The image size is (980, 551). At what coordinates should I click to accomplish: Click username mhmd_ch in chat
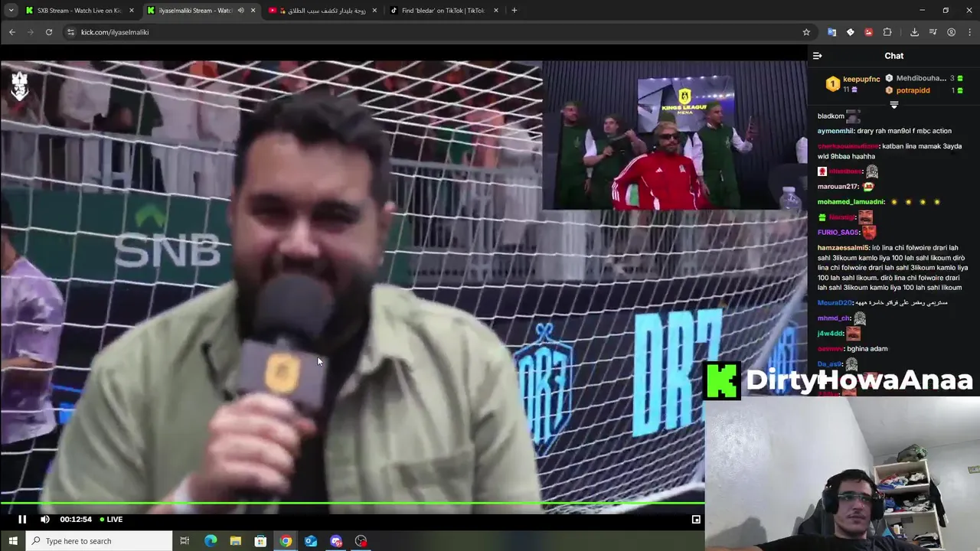[834, 318]
